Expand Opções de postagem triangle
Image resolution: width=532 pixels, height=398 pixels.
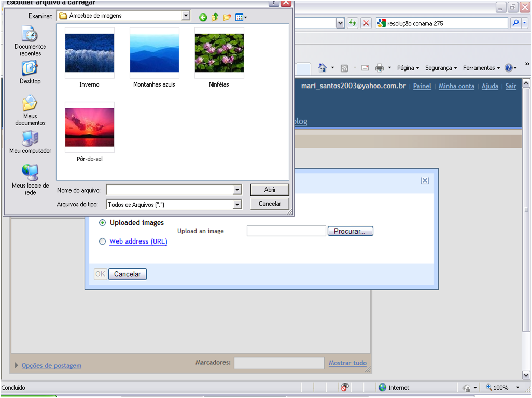click(16, 365)
